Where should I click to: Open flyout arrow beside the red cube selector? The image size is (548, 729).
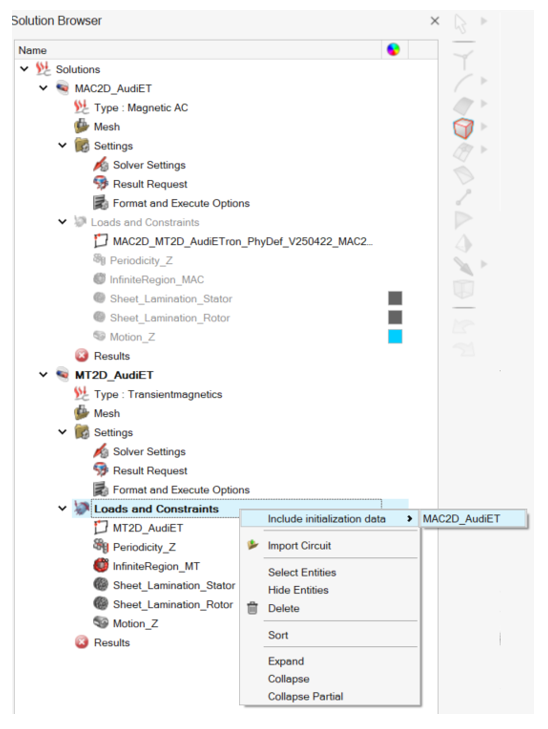coord(484,126)
